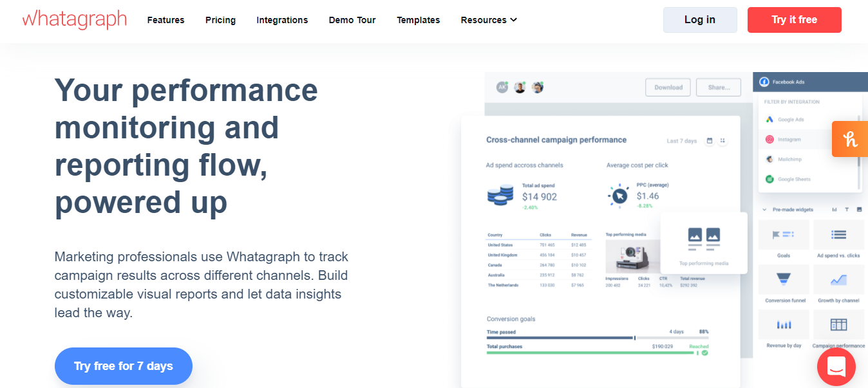
Task: Select the Growth by channel widget
Action: point(838,285)
